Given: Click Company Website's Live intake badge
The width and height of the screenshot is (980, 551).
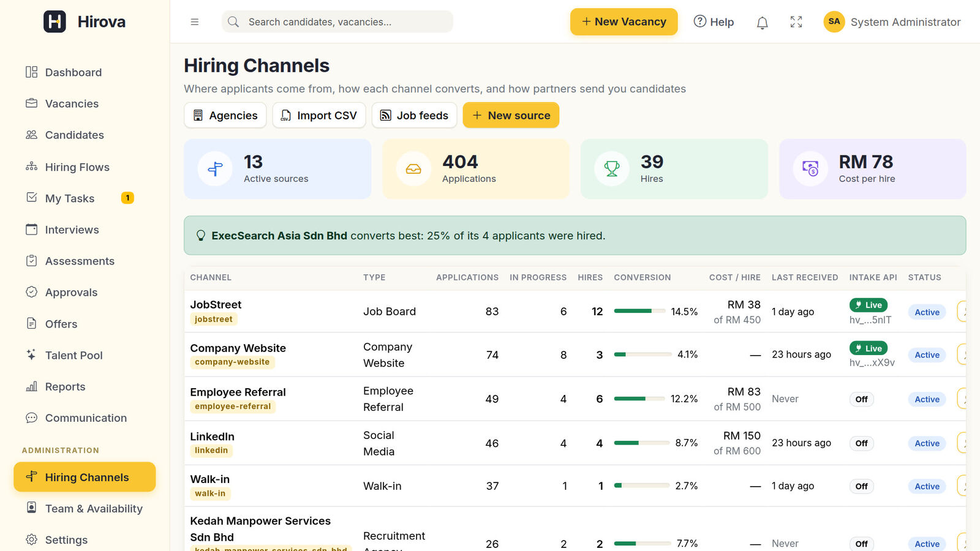Looking at the screenshot, I should pyautogui.click(x=869, y=348).
